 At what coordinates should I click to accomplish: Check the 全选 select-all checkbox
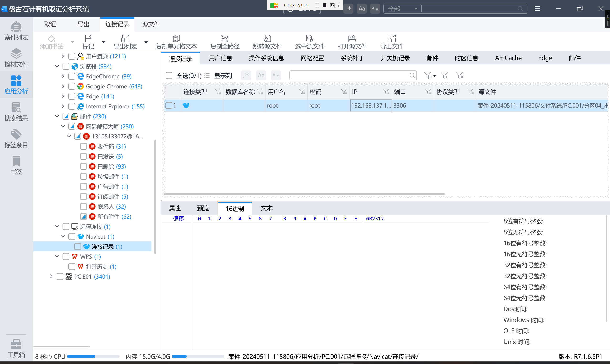(x=169, y=76)
